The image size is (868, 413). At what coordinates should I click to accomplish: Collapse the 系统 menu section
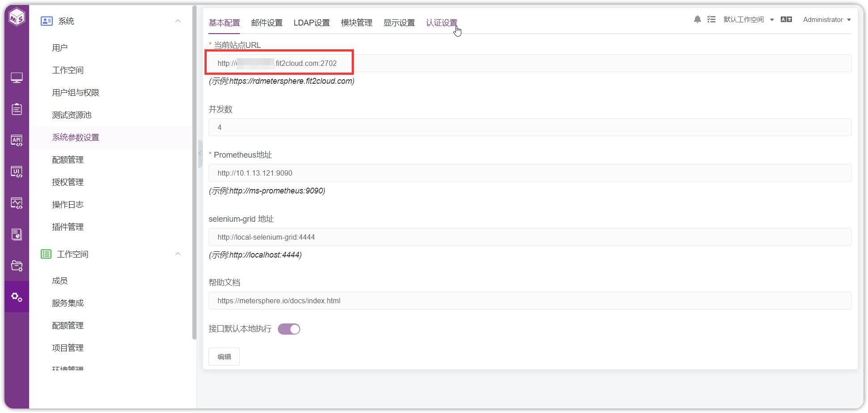178,21
